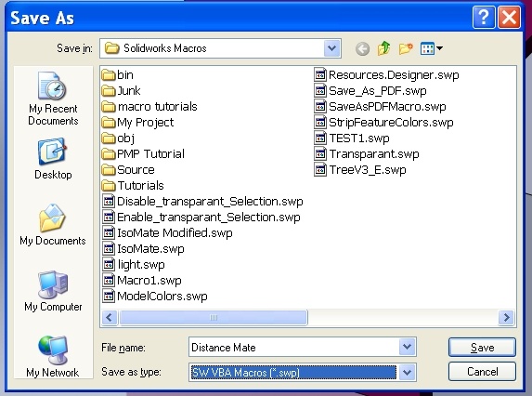This screenshot has height=396, width=532.
Task: Select the bin folder icon
Action: click(x=109, y=75)
